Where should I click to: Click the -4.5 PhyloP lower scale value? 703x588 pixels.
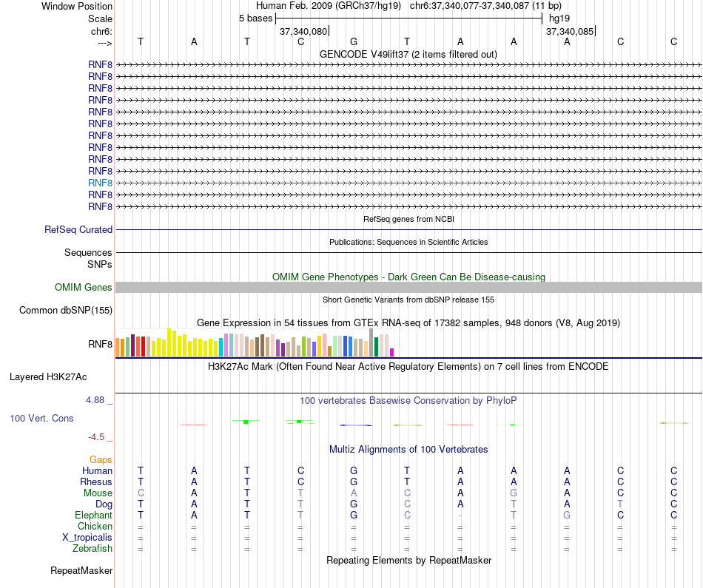point(96,437)
